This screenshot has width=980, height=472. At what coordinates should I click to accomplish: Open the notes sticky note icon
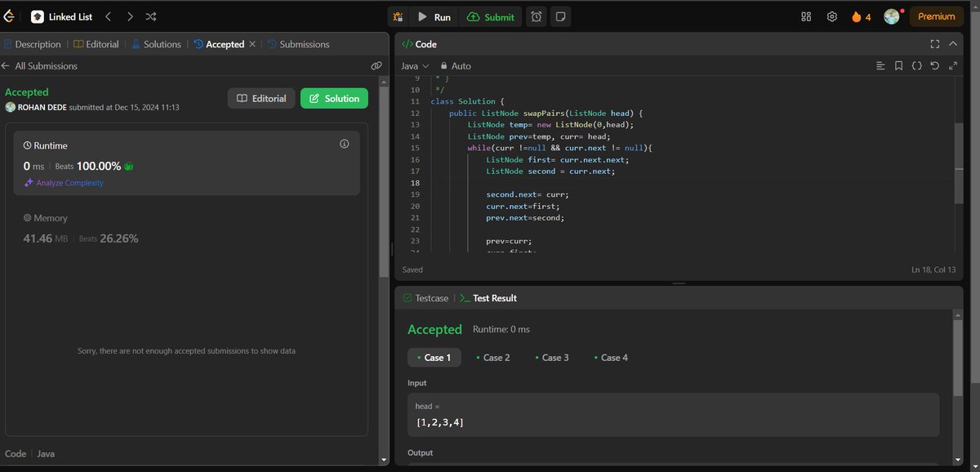tap(561, 16)
